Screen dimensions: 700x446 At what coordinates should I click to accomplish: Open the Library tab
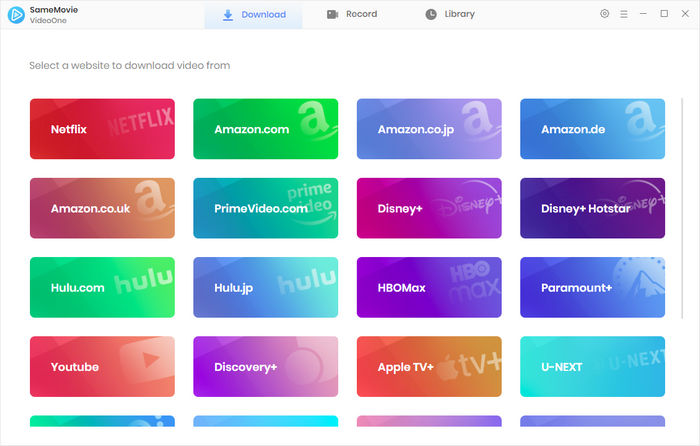(450, 14)
